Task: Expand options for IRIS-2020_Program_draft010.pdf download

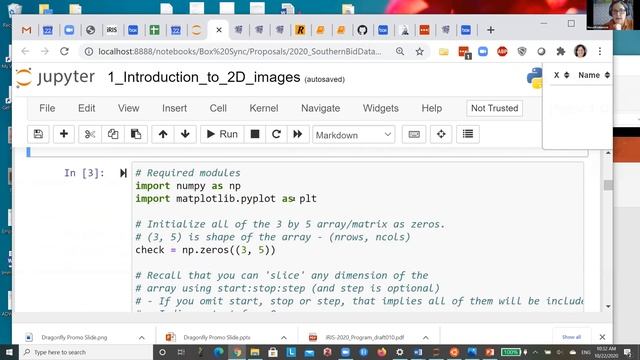Action: [426, 338]
